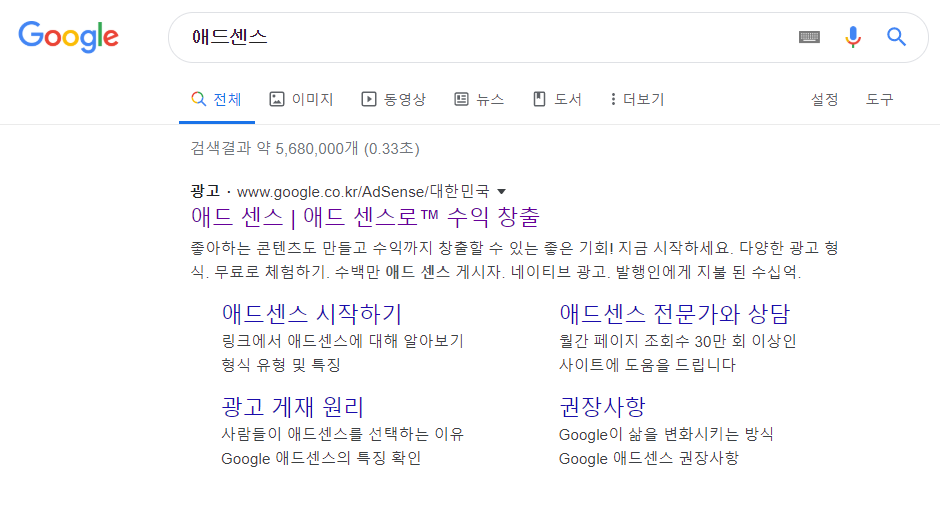The height and width of the screenshot is (505, 940).
Task: Switch to the 이미지 tab
Action: [301, 99]
